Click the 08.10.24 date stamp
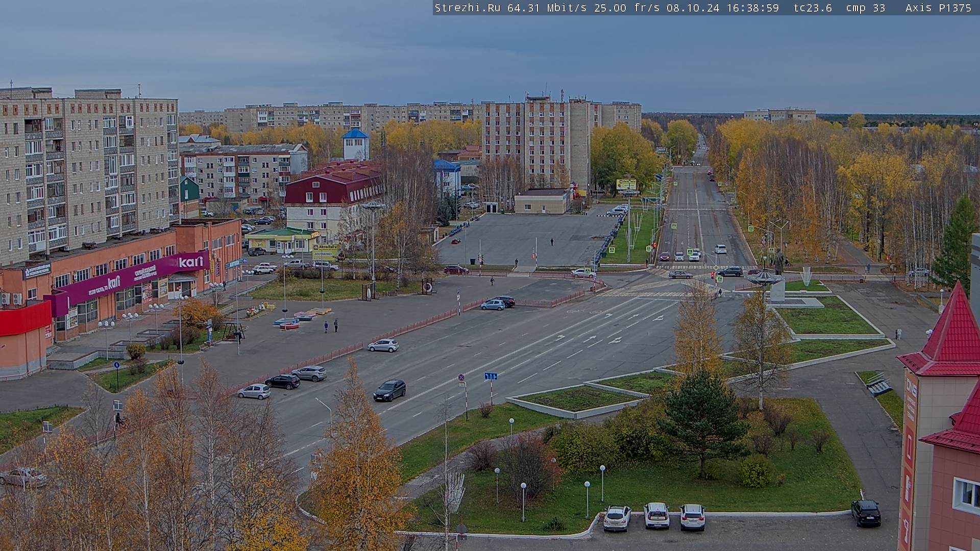980x551 pixels. click(693, 8)
